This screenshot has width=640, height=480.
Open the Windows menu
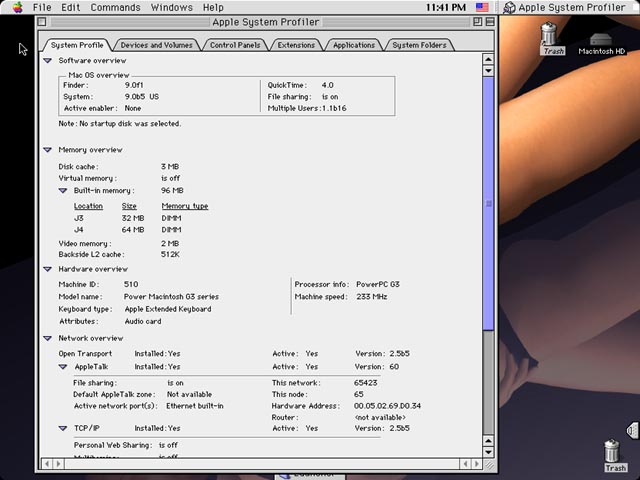tap(171, 7)
